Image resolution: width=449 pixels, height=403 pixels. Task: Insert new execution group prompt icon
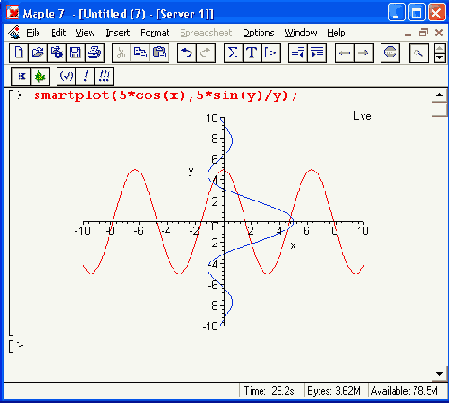[x=271, y=53]
